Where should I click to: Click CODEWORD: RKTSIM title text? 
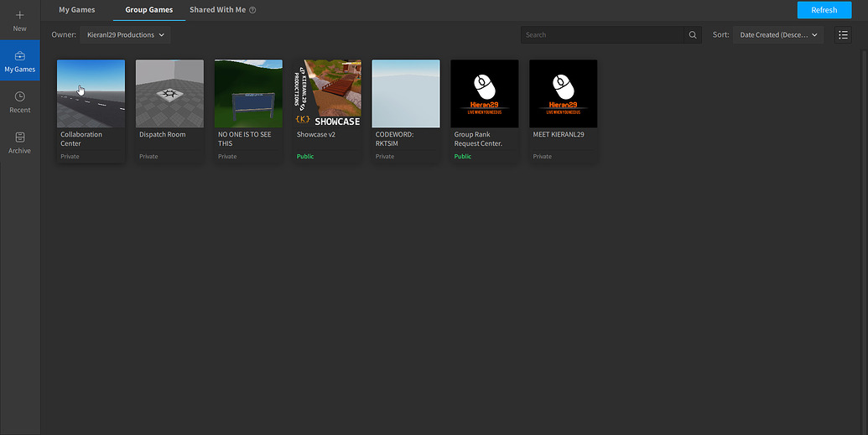[x=395, y=139]
